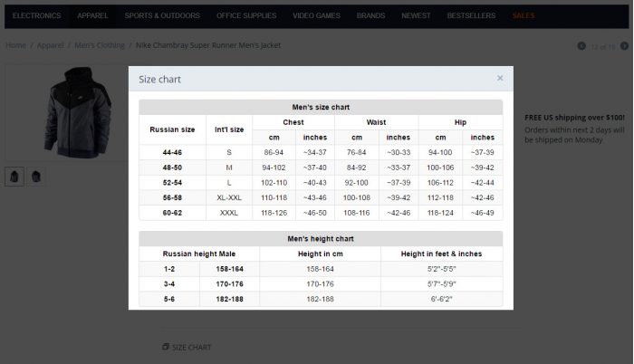Click hip value 94-100 cm
The width and height of the screenshot is (634, 364).
click(440, 152)
